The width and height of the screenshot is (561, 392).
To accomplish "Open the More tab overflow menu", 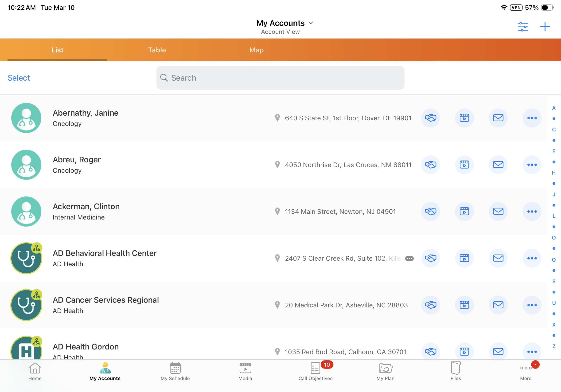I will point(526,372).
